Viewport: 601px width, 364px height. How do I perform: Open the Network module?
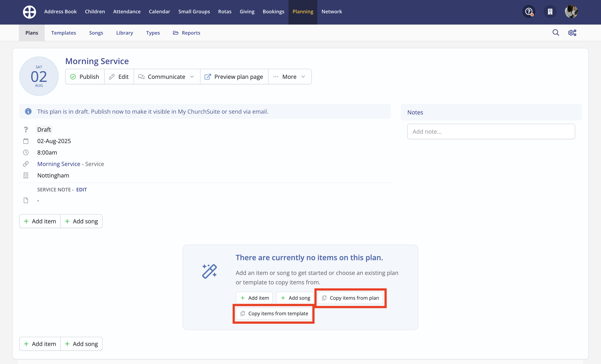(x=331, y=12)
